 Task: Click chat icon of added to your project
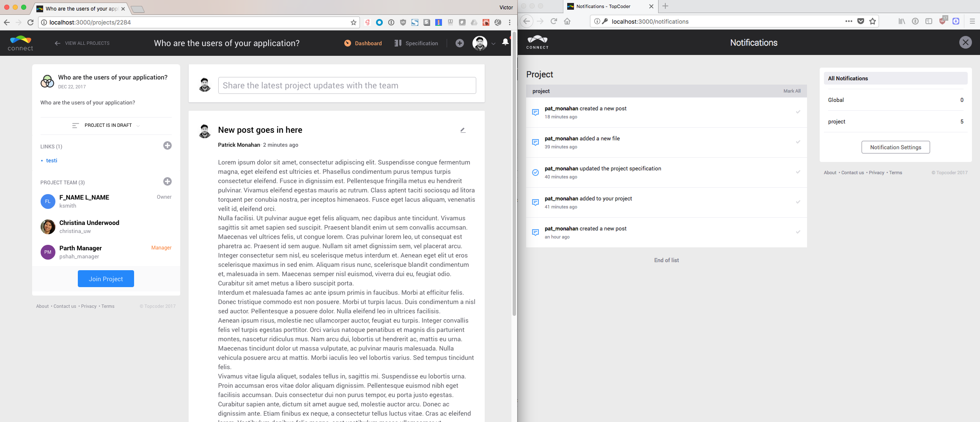tap(535, 203)
